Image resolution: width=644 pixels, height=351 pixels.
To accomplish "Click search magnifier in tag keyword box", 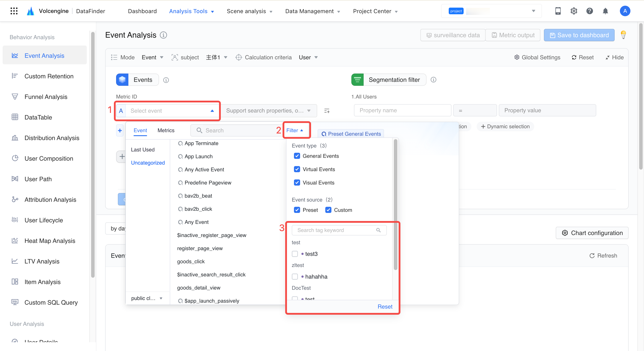I will click(379, 230).
